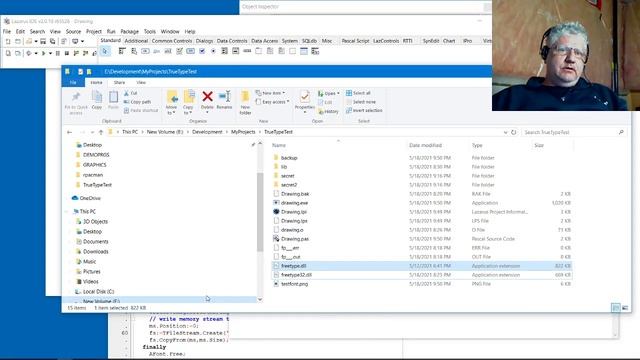Click MyProjects in the address breadcrumb
Screen dimensions: 640x360
point(243,132)
